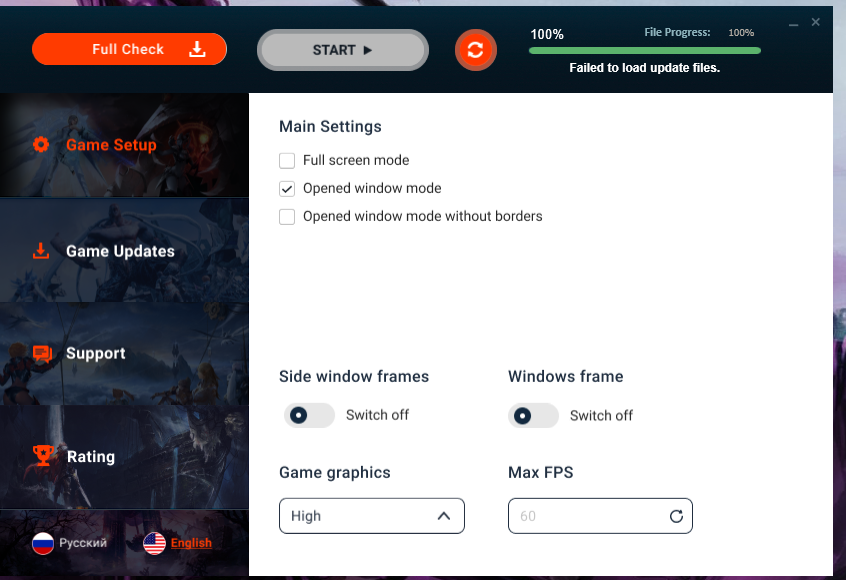
Task: Check Opened window mode without borders
Action: coord(287,216)
